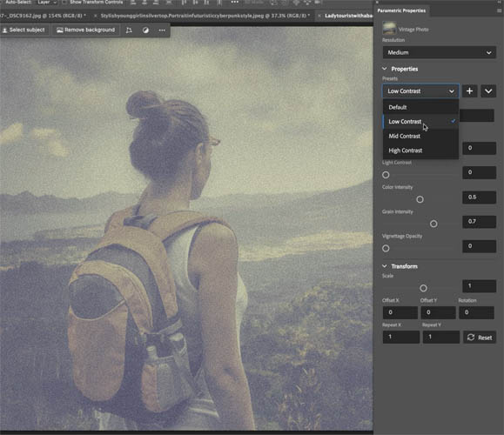The height and width of the screenshot is (435, 504).
Task: Click the Vignettage Opacity value field
Action: point(479,246)
